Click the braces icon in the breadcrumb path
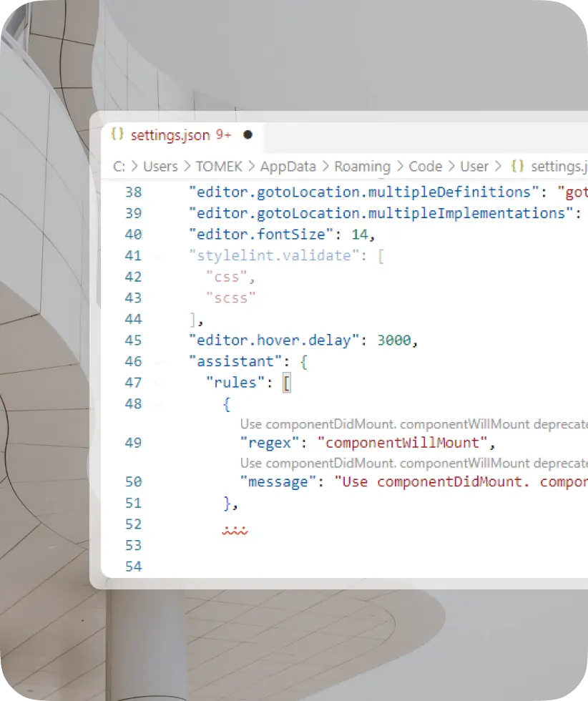Screen dimensions: 588x701 (517, 166)
